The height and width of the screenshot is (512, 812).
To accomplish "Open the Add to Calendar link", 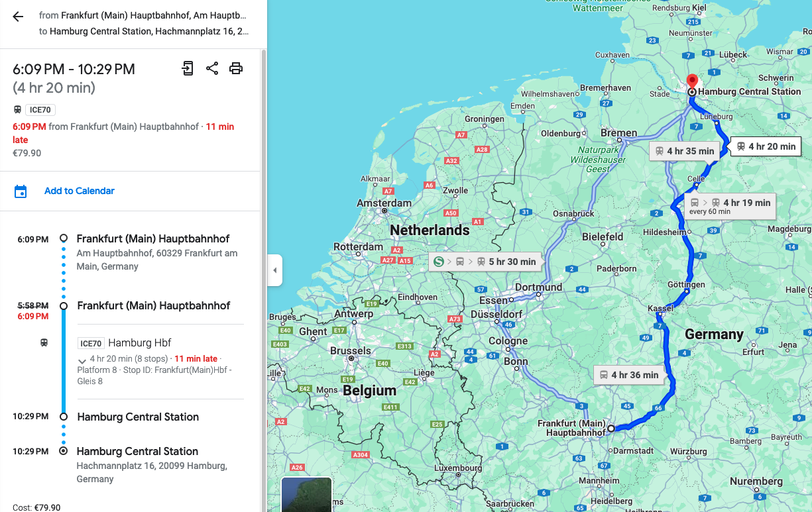I will tap(80, 191).
